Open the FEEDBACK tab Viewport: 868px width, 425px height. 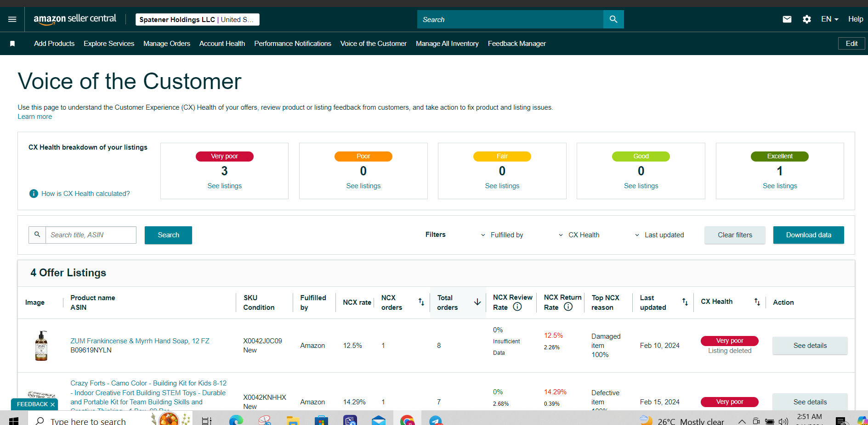(32, 404)
